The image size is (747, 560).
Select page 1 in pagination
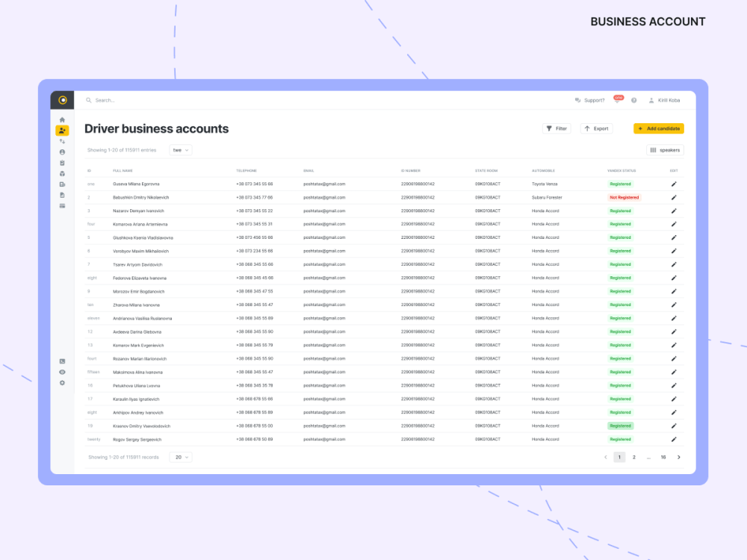tap(619, 457)
